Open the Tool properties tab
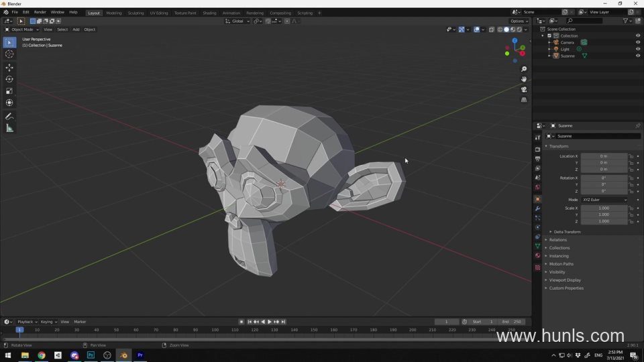This screenshot has width=644, height=362. [537, 137]
